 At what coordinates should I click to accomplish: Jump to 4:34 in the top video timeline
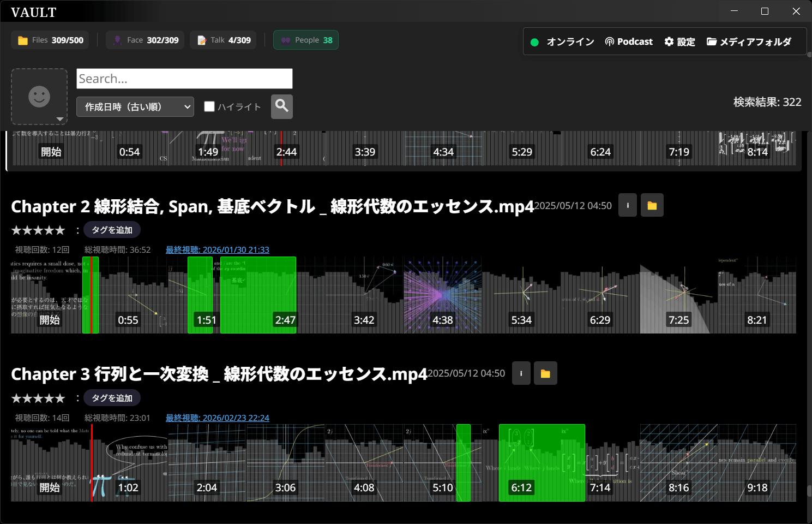443,152
